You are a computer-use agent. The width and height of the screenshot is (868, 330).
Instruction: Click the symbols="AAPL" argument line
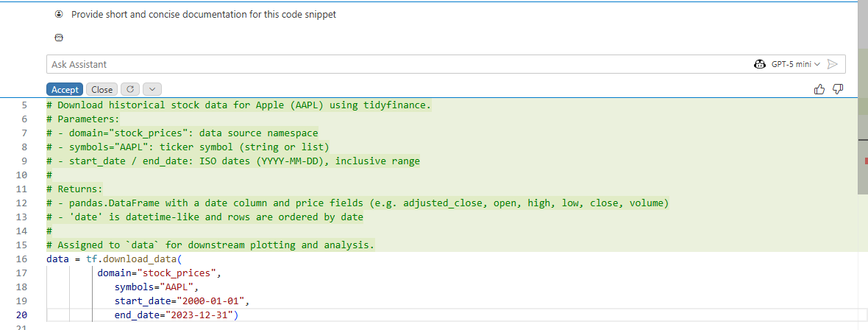[157, 287]
